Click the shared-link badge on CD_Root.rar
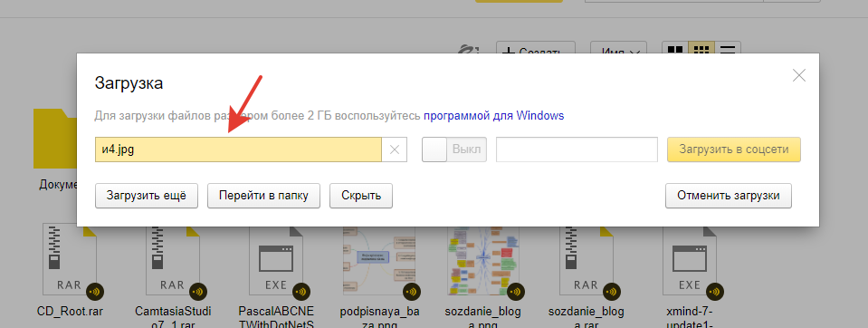The width and height of the screenshot is (868, 328). pyautogui.click(x=94, y=291)
